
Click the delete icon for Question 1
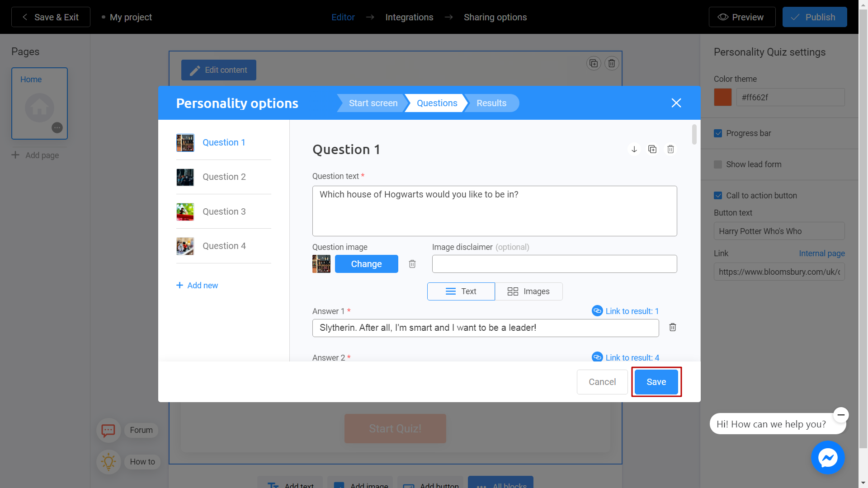671,148
